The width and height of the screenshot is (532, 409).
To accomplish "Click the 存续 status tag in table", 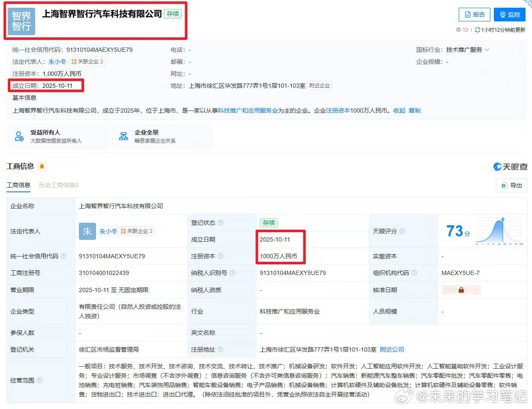I will point(269,223).
